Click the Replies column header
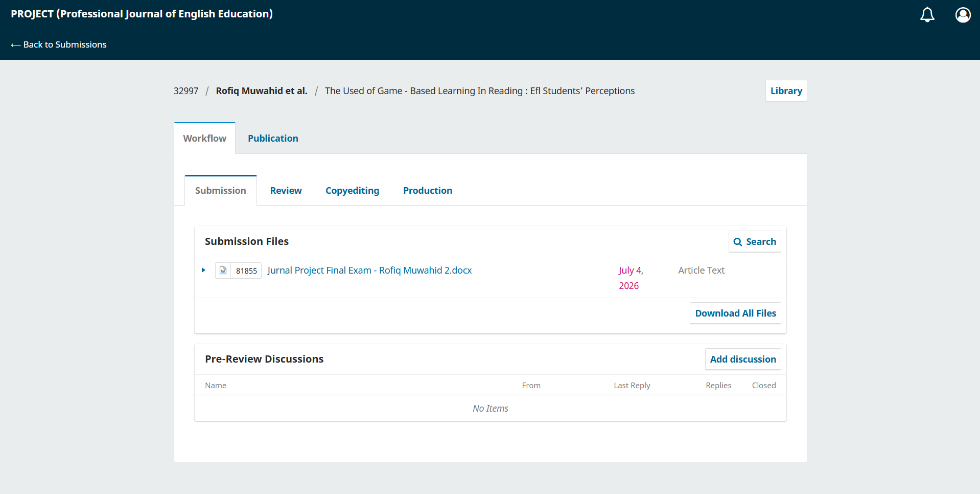The height and width of the screenshot is (494, 980). pos(718,385)
